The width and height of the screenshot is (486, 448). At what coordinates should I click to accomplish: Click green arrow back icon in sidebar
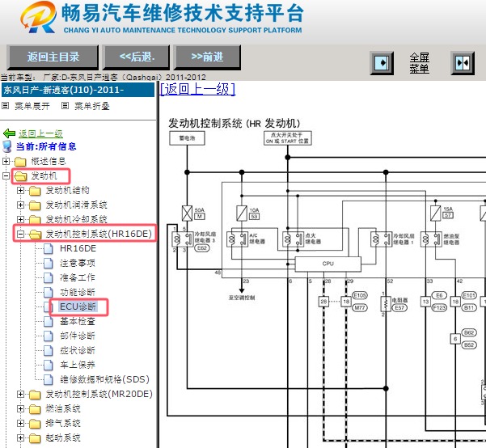click(x=9, y=133)
